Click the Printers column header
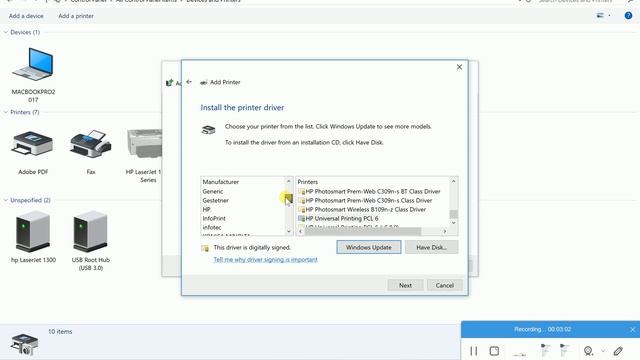The width and height of the screenshot is (640, 360). point(308,182)
